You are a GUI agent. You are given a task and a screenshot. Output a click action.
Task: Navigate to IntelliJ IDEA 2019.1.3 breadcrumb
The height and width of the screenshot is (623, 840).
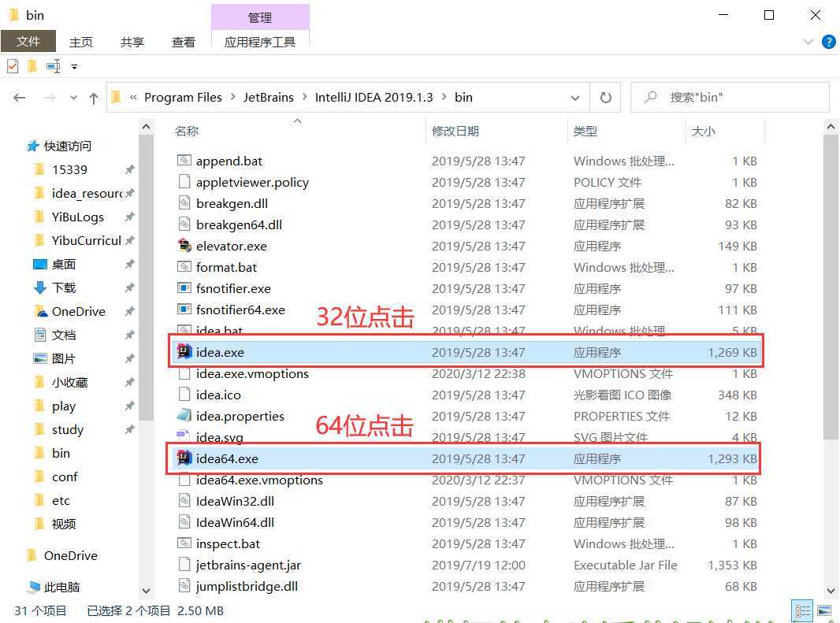coord(374,97)
